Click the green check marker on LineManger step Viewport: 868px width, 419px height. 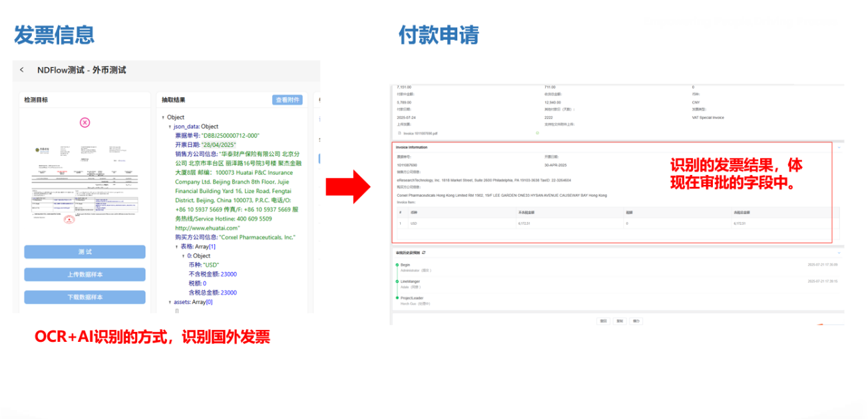tap(396, 281)
